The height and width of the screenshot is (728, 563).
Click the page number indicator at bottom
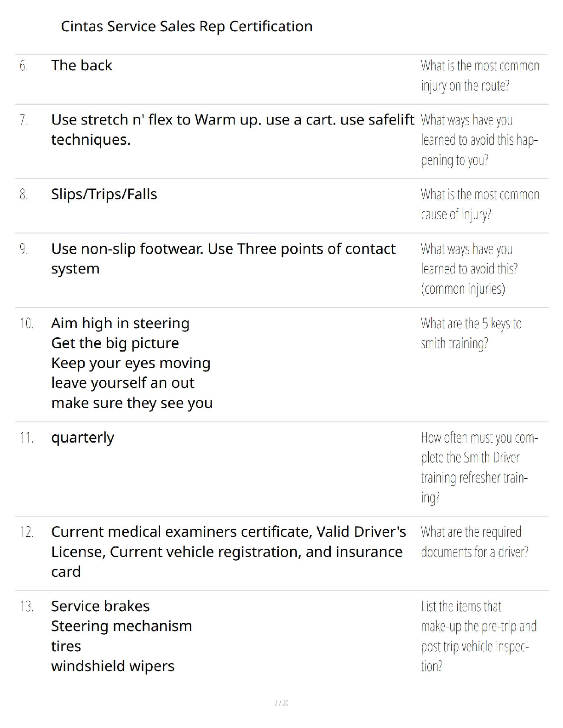point(281,703)
